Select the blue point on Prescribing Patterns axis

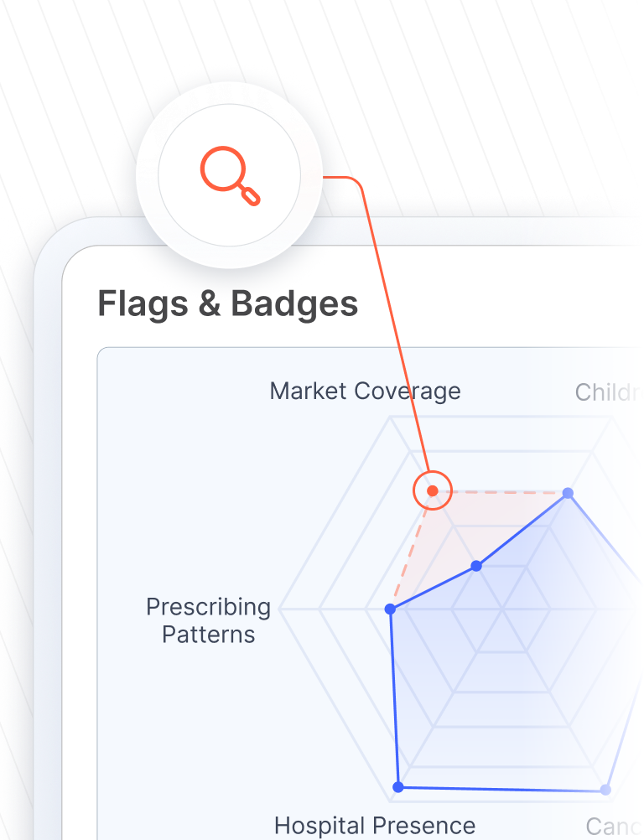(391, 609)
